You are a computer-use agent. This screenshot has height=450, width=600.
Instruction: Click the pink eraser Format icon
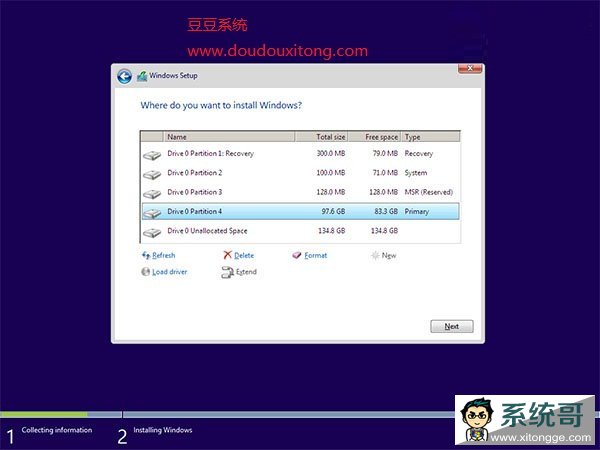297,255
